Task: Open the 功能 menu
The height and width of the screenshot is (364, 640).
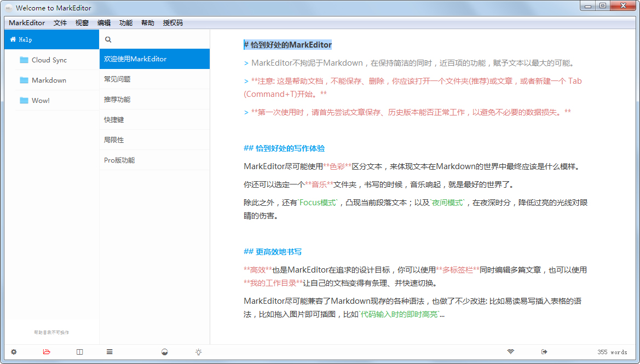Action: tap(126, 23)
